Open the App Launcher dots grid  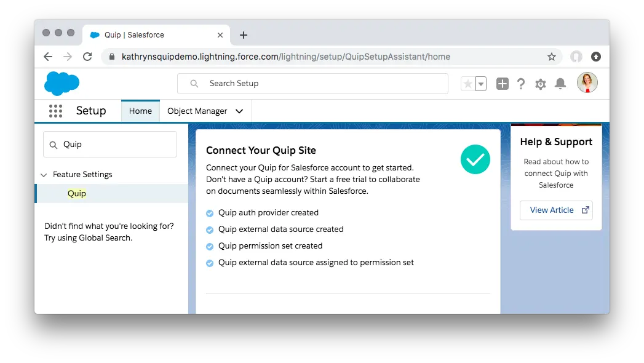coord(55,111)
